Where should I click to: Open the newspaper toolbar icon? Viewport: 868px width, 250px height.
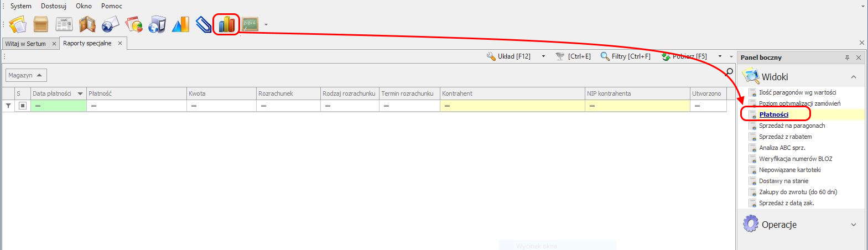tap(64, 24)
